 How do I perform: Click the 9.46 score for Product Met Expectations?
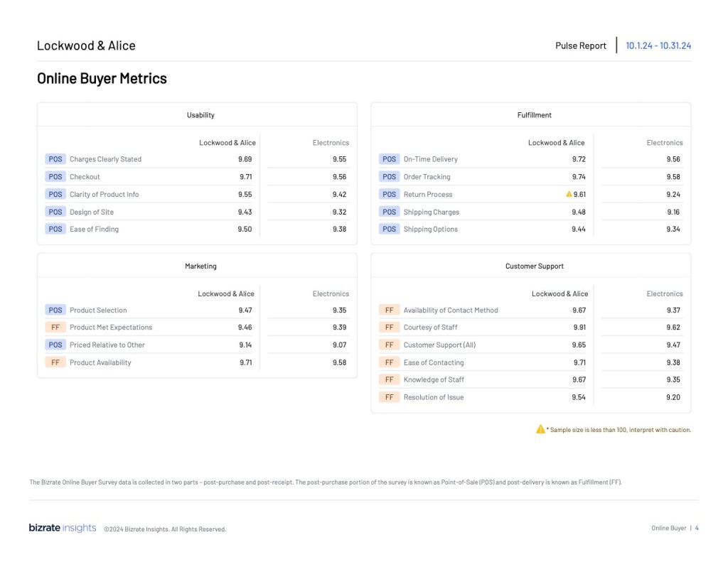tap(245, 327)
